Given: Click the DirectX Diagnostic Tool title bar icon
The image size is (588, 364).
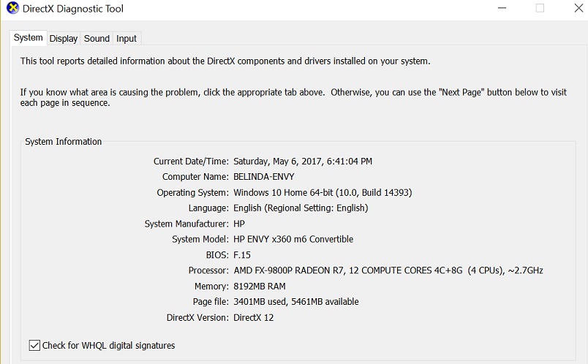Looking at the screenshot, I should tap(12, 8).
